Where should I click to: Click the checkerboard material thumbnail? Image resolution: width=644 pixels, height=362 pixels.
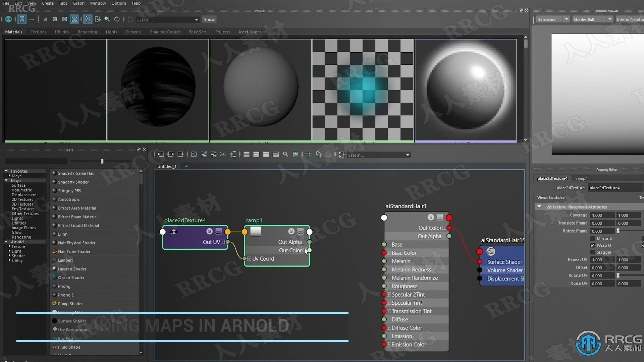click(363, 90)
